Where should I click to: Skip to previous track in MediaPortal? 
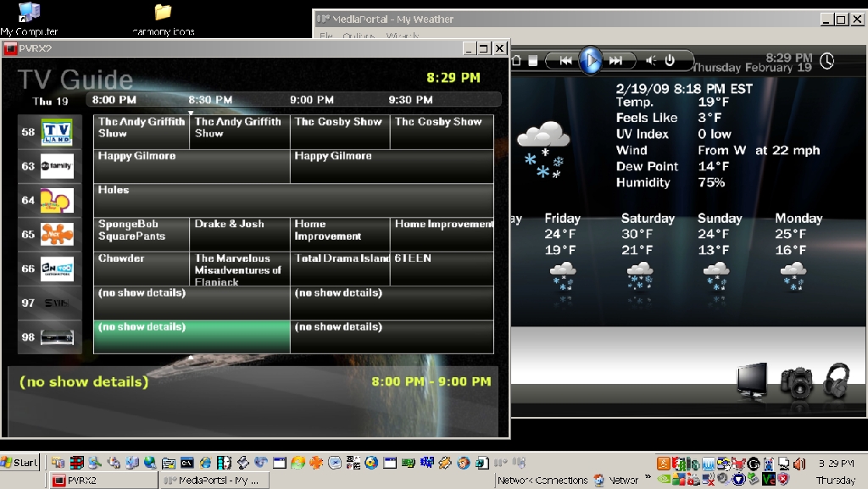click(565, 61)
